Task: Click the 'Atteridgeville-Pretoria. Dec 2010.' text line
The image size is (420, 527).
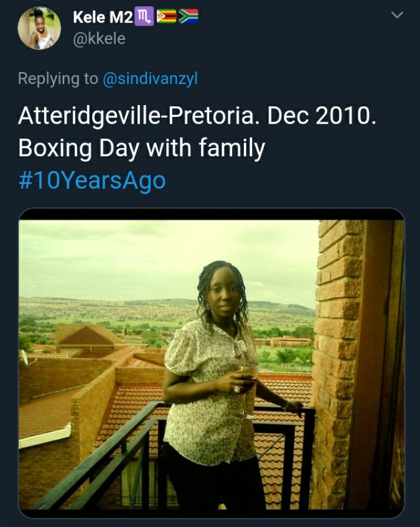Action: [x=197, y=116]
